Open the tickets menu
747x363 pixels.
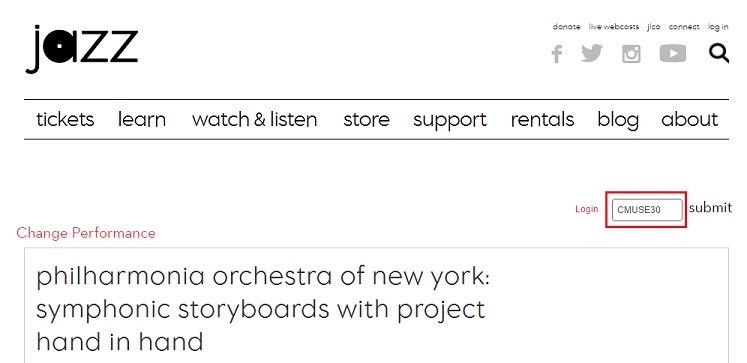coord(65,120)
